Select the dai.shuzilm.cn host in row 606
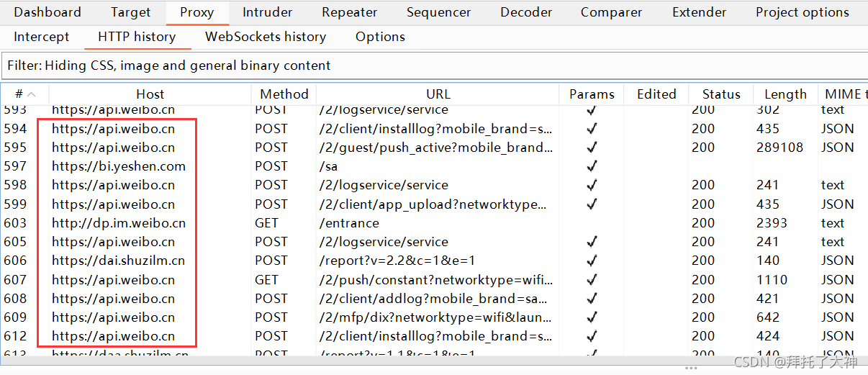The image size is (868, 375). pos(118,261)
